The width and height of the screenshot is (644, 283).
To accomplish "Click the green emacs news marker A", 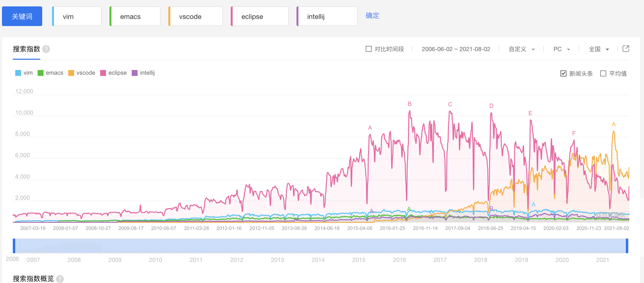I will 409,209.
